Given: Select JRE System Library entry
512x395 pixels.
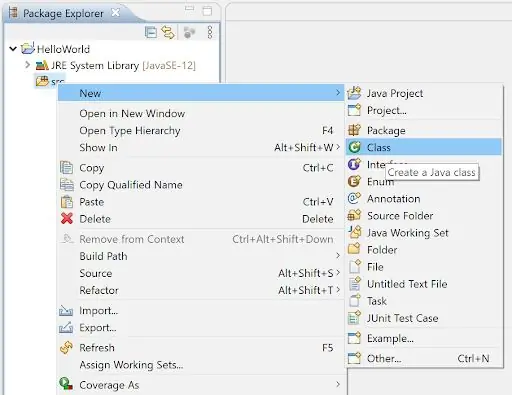Looking at the screenshot, I should coord(123,65).
